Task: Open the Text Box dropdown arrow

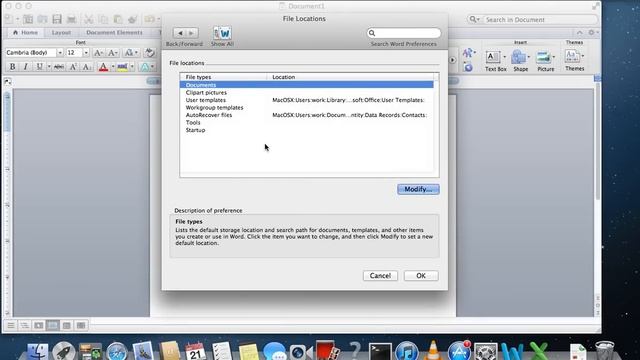Action: pyautogui.click(x=504, y=57)
